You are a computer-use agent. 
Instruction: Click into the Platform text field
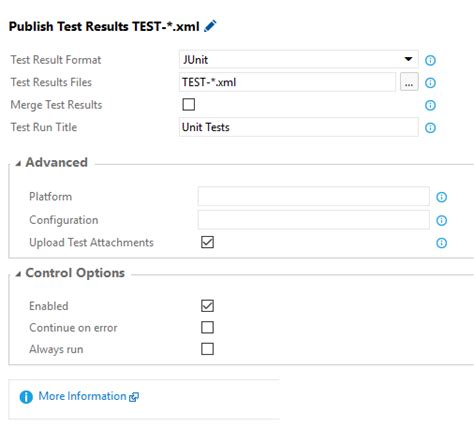pos(313,196)
